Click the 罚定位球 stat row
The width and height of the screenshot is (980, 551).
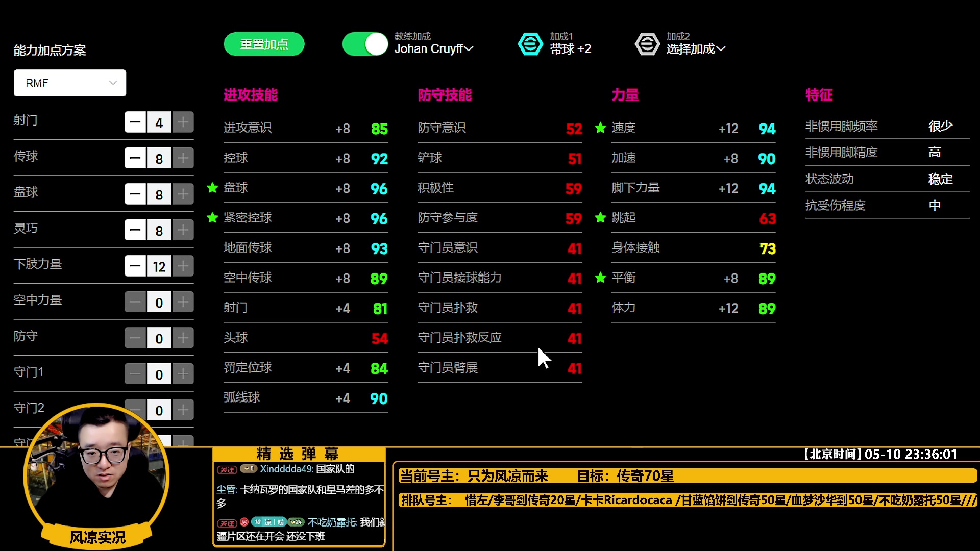(305, 368)
